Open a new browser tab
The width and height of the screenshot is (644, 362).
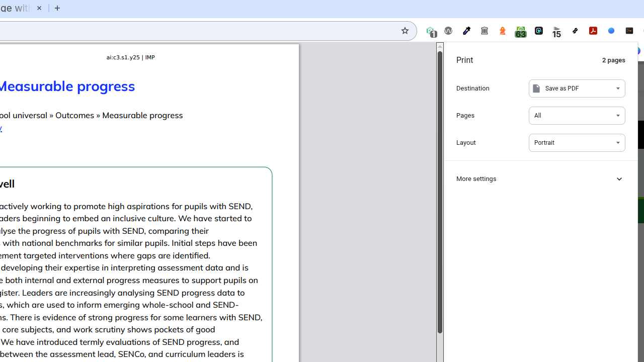57,8
